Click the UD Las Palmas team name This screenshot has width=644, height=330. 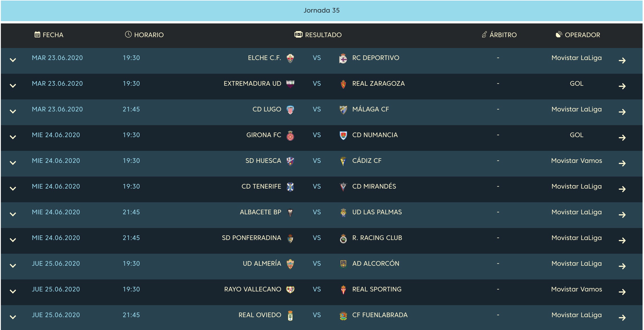tap(377, 212)
